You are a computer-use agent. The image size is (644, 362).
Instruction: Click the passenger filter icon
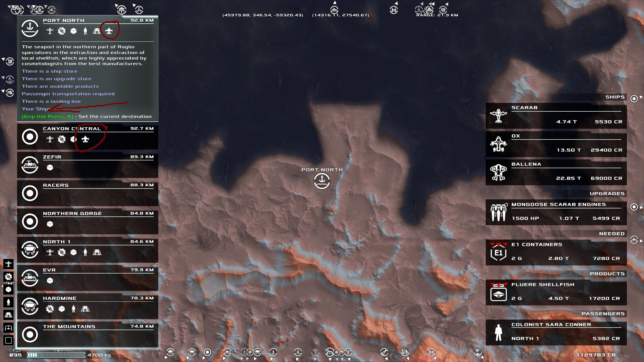tap(8, 302)
